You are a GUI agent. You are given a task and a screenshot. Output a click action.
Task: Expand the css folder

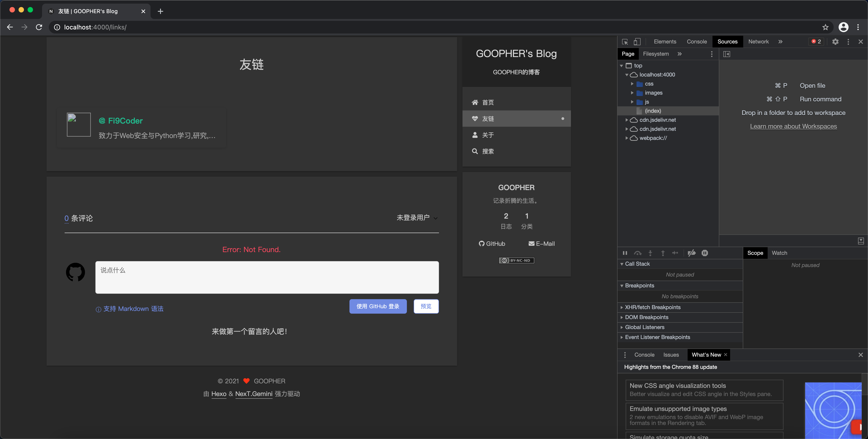click(632, 84)
